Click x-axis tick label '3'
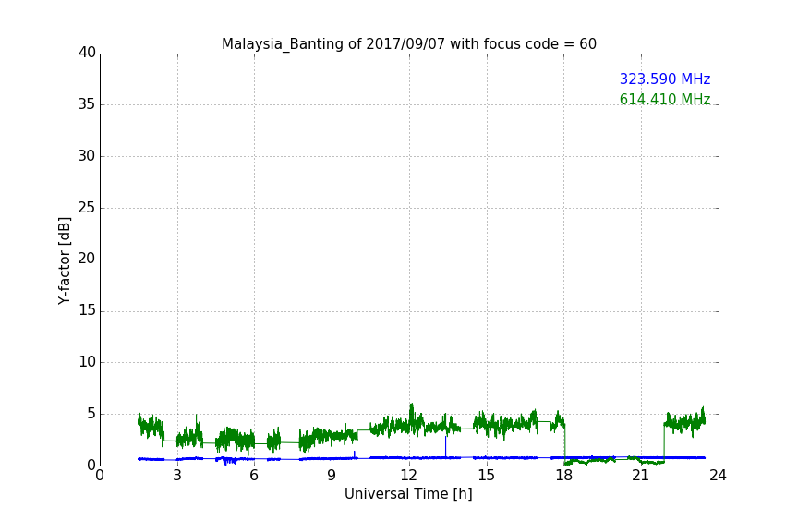798x532 pixels. click(x=177, y=476)
